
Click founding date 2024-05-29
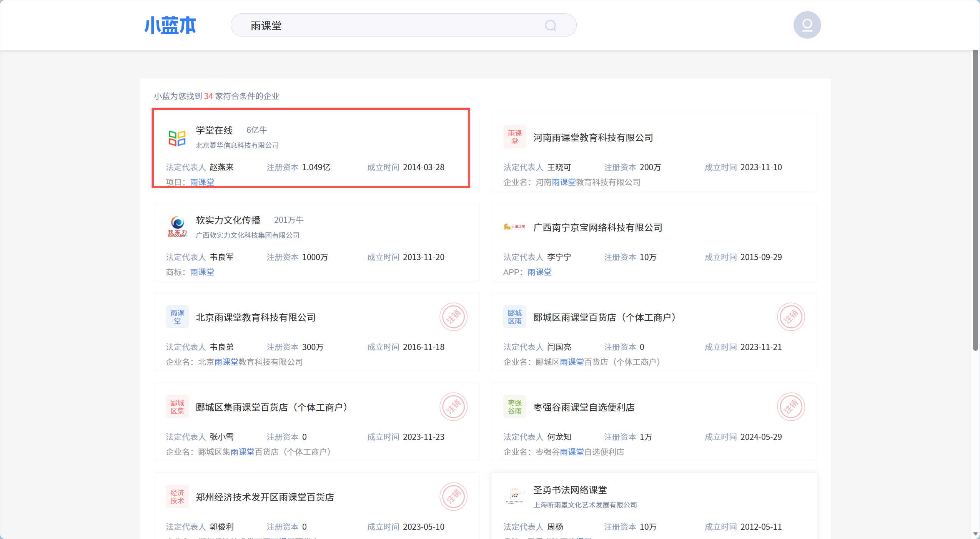point(761,437)
